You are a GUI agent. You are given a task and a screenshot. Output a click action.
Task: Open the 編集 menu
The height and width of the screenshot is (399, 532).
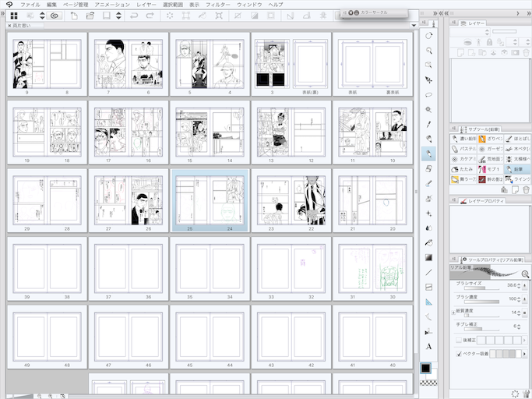pyautogui.click(x=51, y=5)
